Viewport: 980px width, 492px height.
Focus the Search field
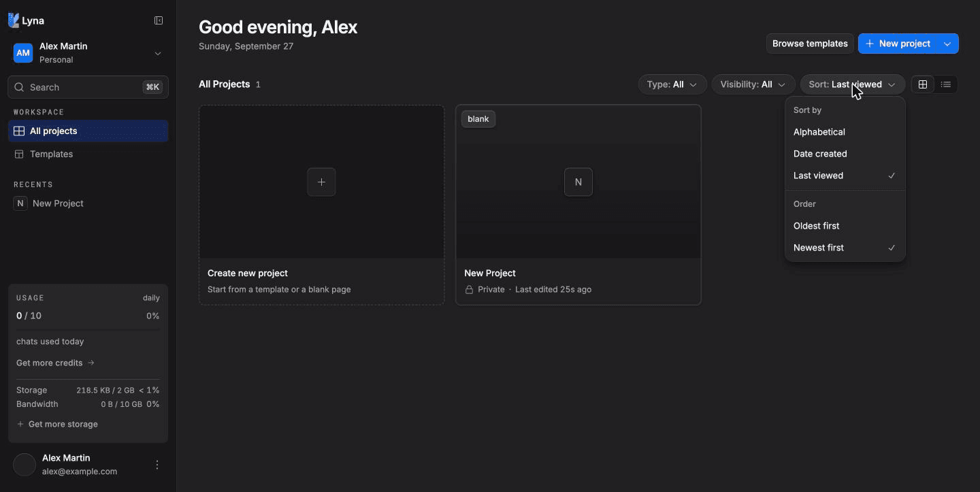88,87
